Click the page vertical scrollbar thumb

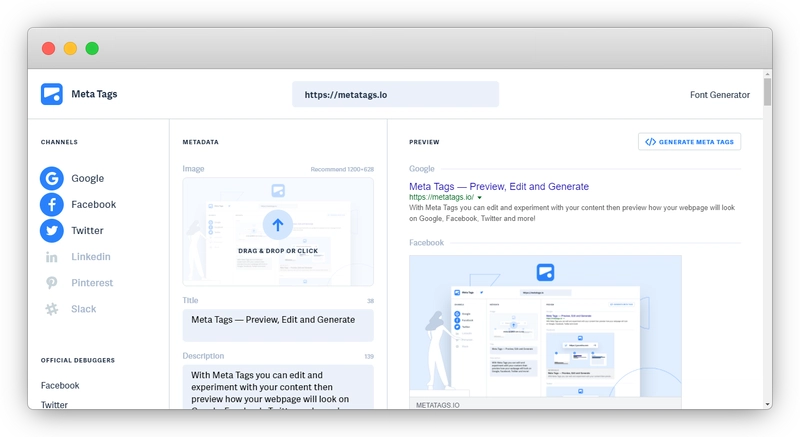767,92
